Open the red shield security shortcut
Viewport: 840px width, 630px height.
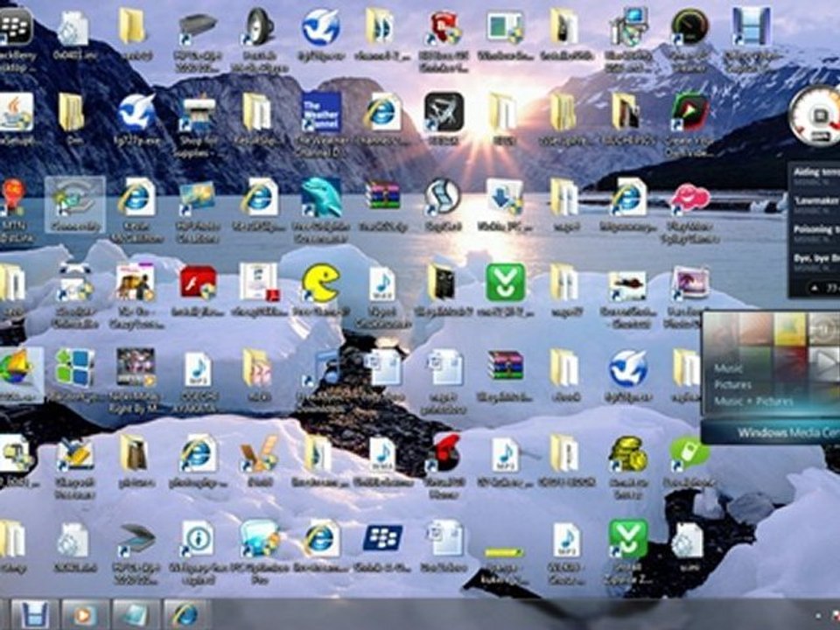pos(444,26)
